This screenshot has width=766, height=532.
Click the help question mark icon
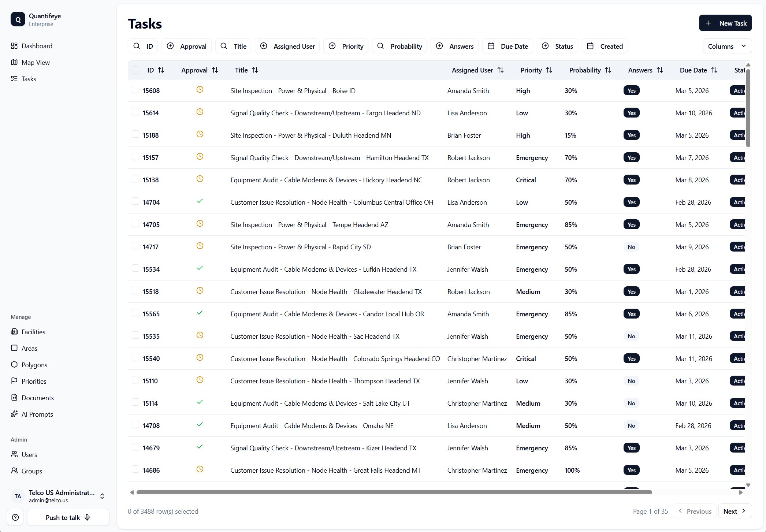point(15,517)
